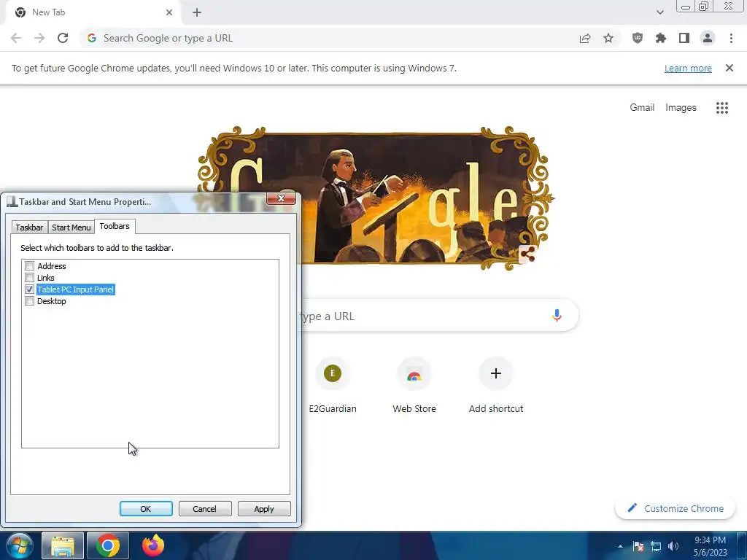Open the share page icon in address bar
Viewport: 747px width, 560px height.
coord(585,39)
